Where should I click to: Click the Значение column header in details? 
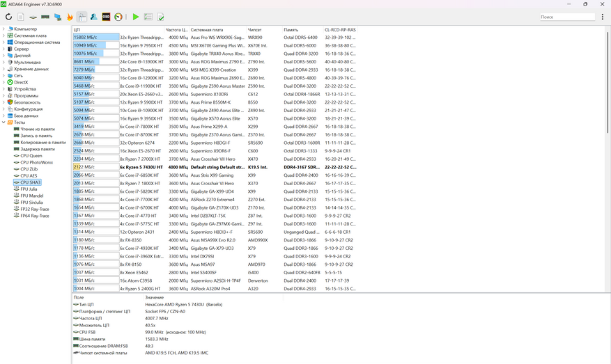pos(213,297)
